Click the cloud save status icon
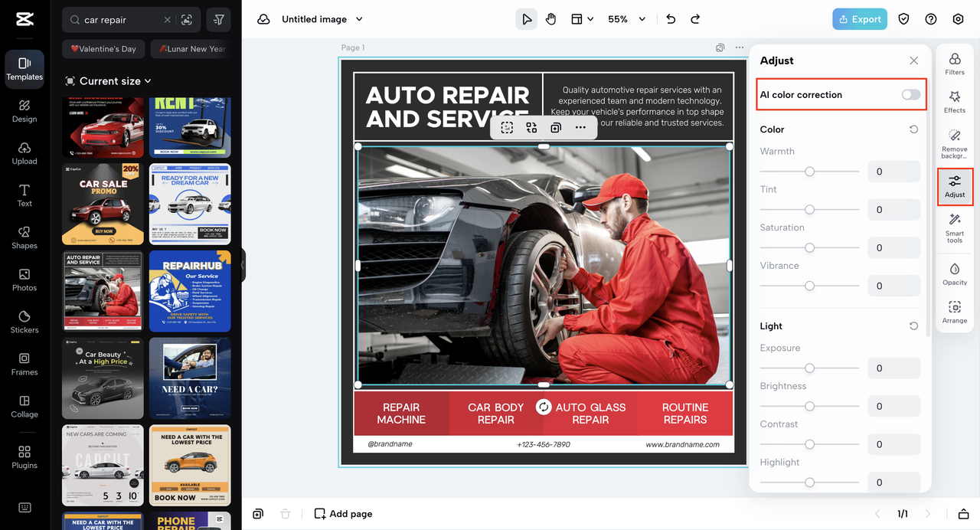Image resolution: width=980 pixels, height=530 pixels. (x=263, y=19)
